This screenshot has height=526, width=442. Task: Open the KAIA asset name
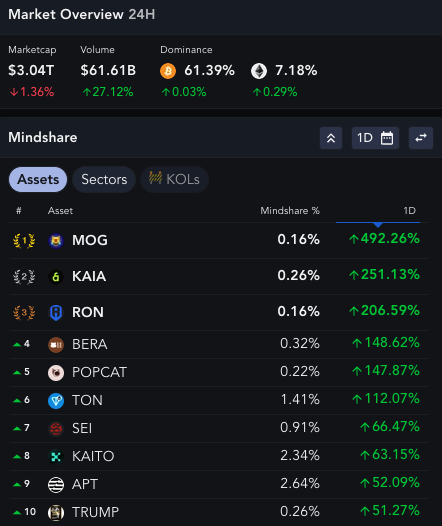pos(89,276)
